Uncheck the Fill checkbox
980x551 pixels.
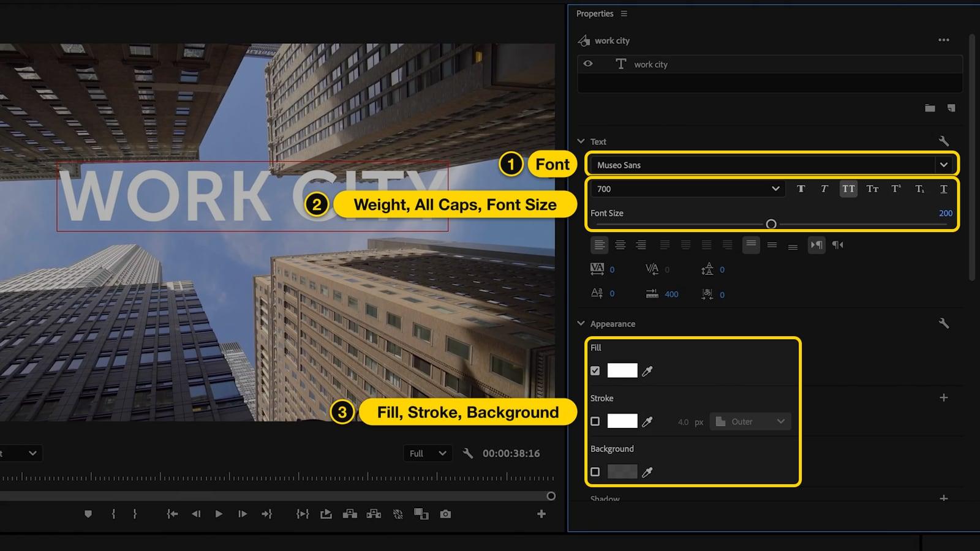pos(595,370)
